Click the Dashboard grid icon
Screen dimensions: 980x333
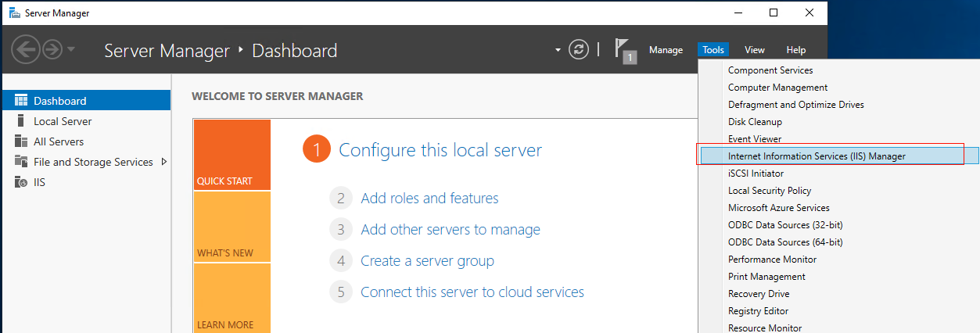20,101
